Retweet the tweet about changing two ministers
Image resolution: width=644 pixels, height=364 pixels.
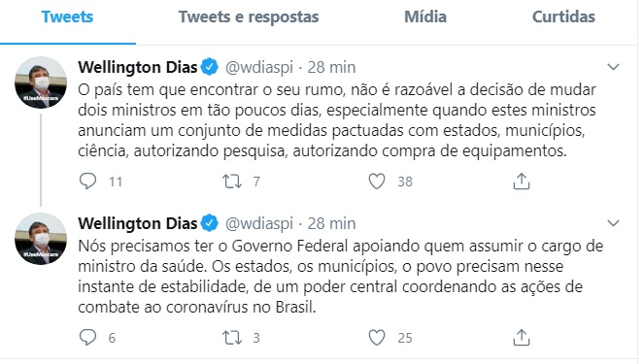232,181
